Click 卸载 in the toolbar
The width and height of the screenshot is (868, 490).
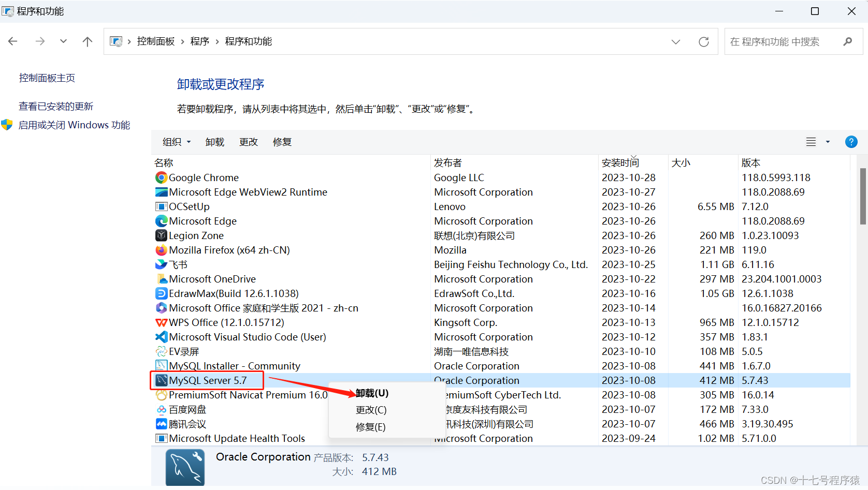click(x=215, y=142)
